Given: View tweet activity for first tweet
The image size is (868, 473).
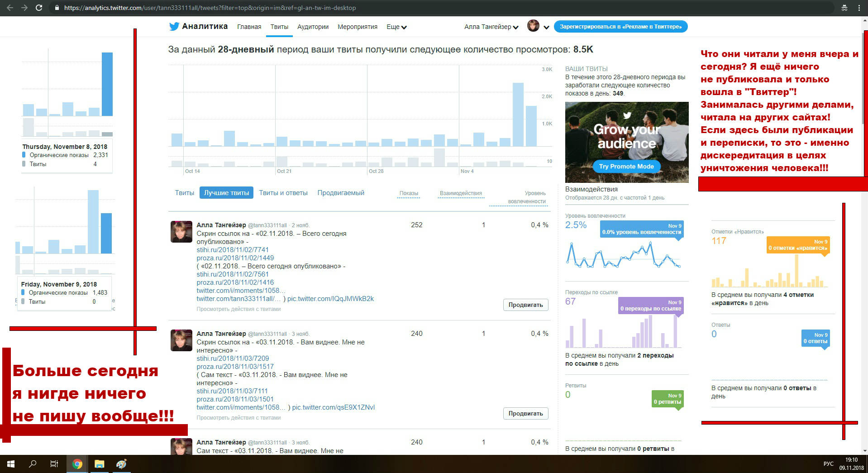Looking at the screenshot, I should tap(238, 309).
